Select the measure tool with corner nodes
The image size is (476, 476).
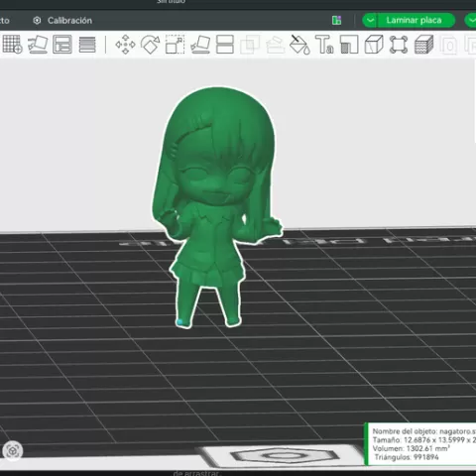pos(399,45)
